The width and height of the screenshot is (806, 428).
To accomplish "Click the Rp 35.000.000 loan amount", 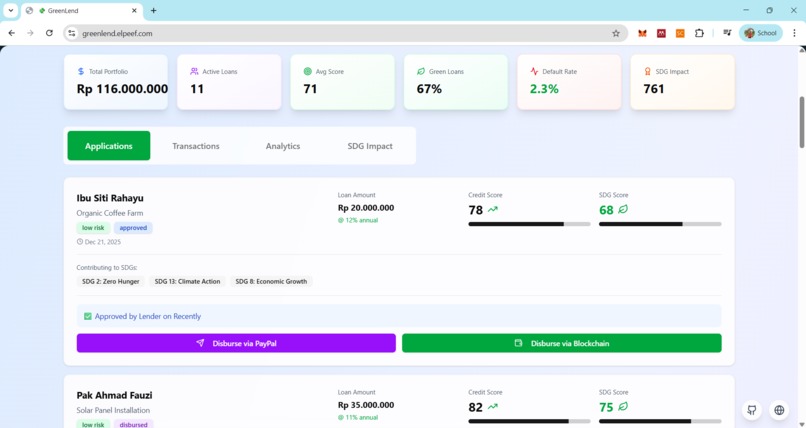I will [x=366, y=405].
